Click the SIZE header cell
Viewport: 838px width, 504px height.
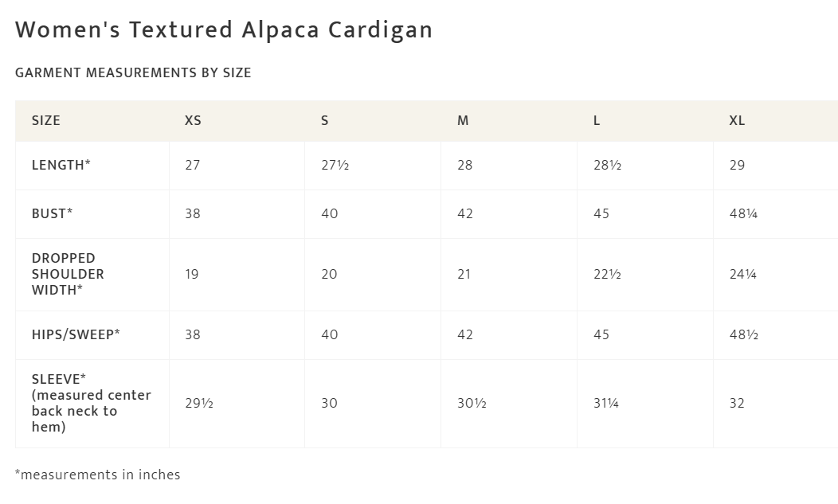point(46,120)
